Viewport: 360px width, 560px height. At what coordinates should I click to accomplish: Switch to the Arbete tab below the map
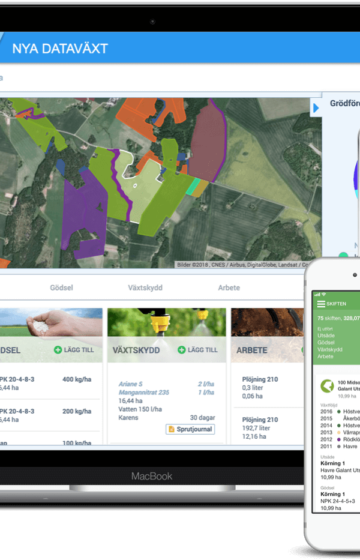pos(229,288)
